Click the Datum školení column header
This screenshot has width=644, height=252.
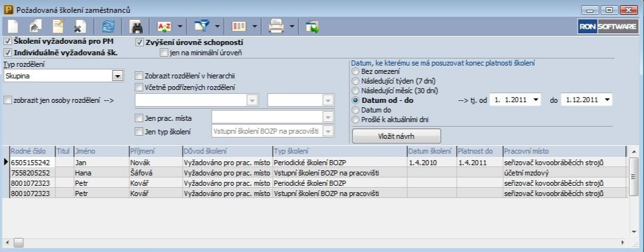point(432,152)
